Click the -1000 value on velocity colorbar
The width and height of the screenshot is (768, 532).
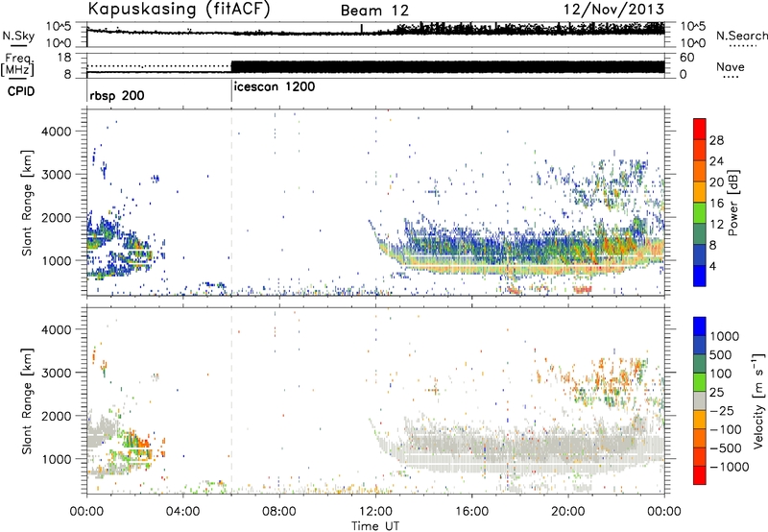tap(730, 467)
